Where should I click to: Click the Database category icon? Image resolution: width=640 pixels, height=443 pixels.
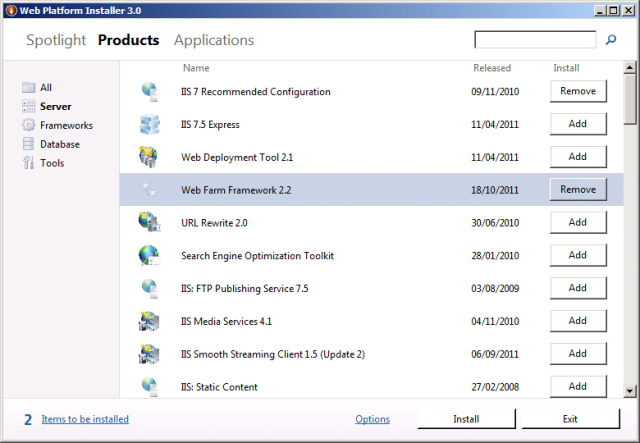click(29, 144)
